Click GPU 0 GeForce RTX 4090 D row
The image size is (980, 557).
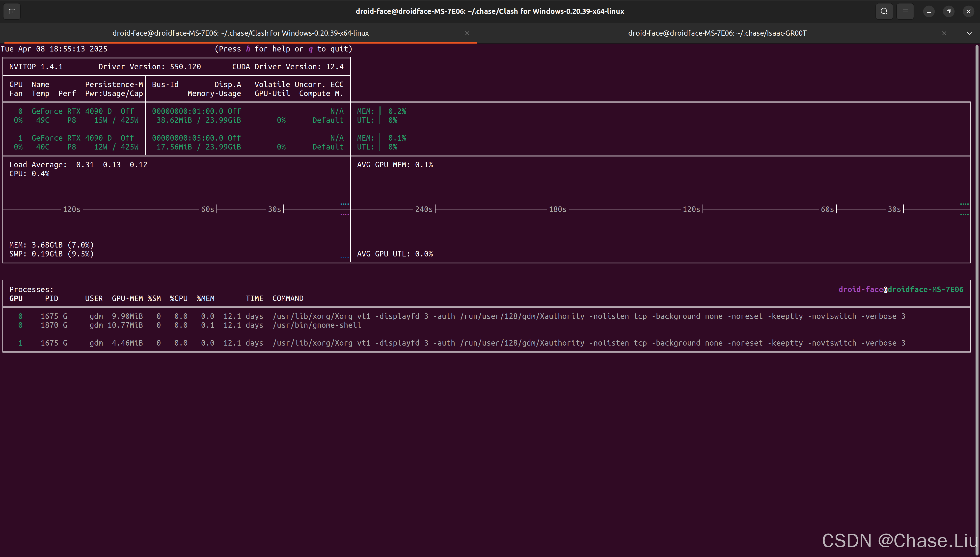tap(72, 111)
